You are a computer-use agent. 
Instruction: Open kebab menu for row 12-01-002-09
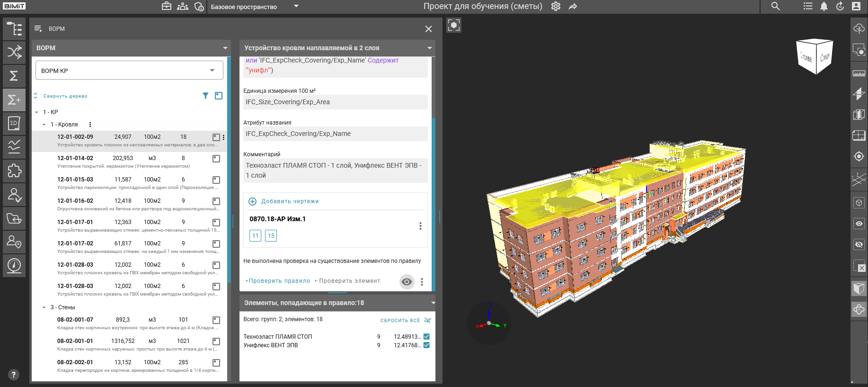pyautogui.click(x=223, y=137)
